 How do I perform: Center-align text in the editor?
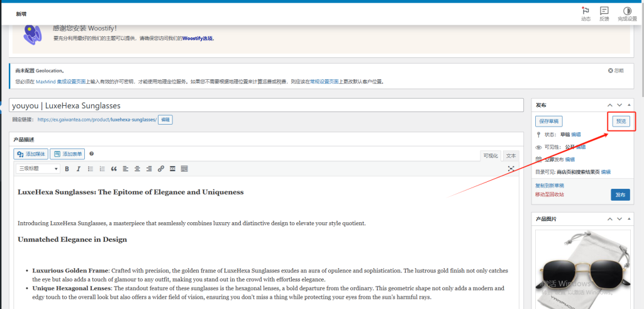point(137,169)
